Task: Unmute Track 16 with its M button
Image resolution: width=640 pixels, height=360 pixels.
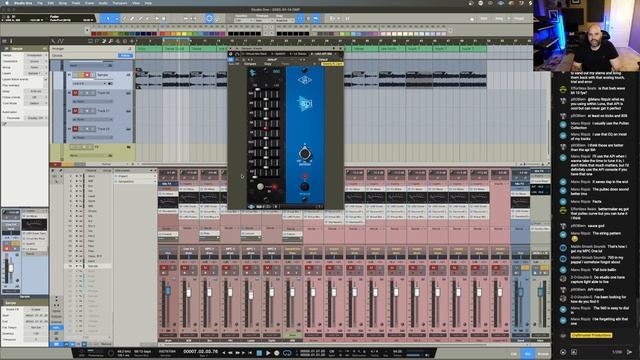Action: click(x=75, y=93)
